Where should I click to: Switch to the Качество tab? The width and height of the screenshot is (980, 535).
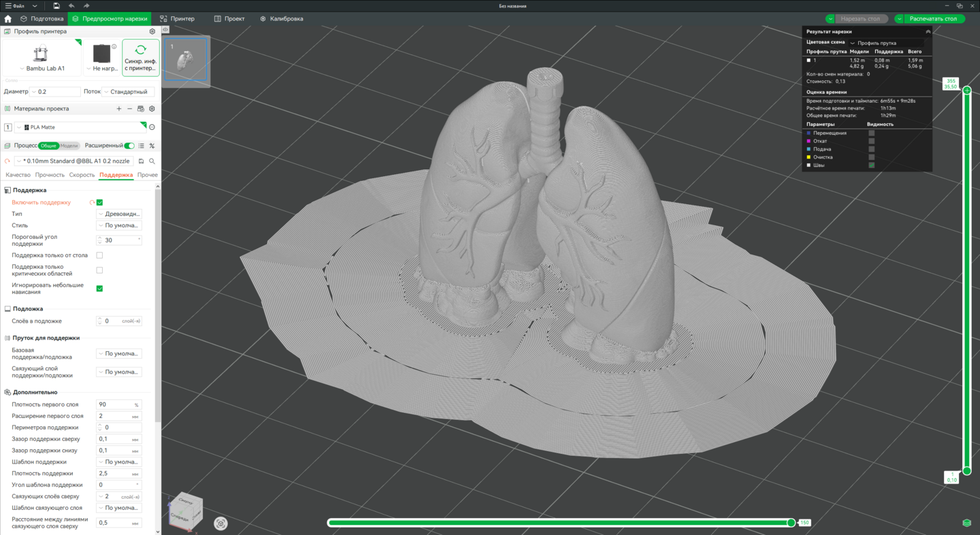(x=18, y=175)
